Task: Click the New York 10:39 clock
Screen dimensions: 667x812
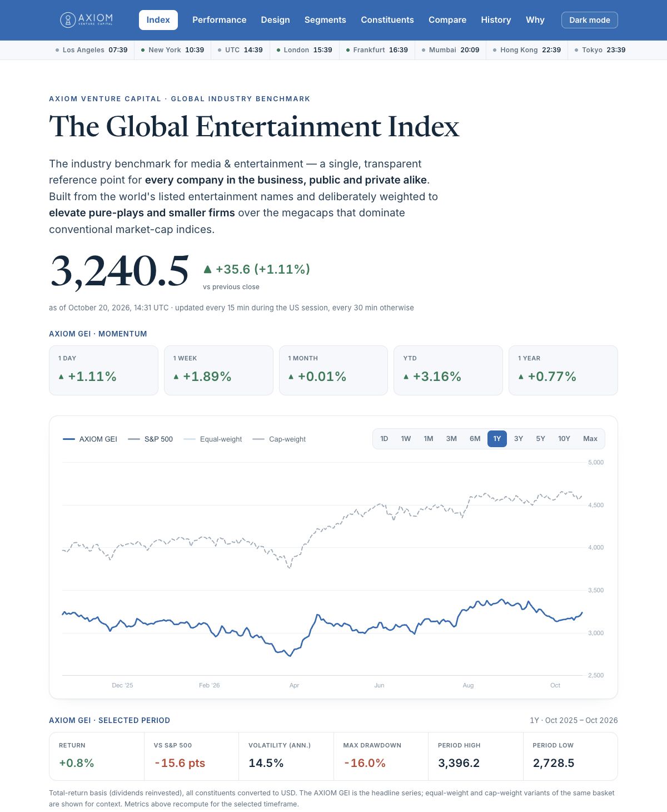Action: tap(172, 50)
